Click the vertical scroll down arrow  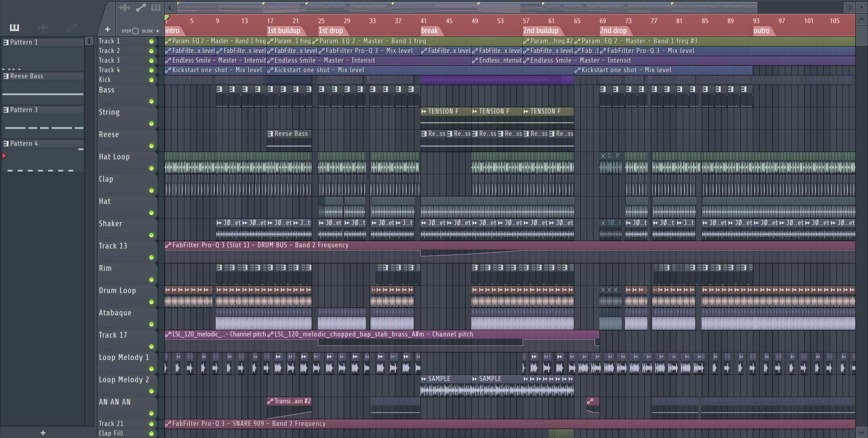[862, 433]
